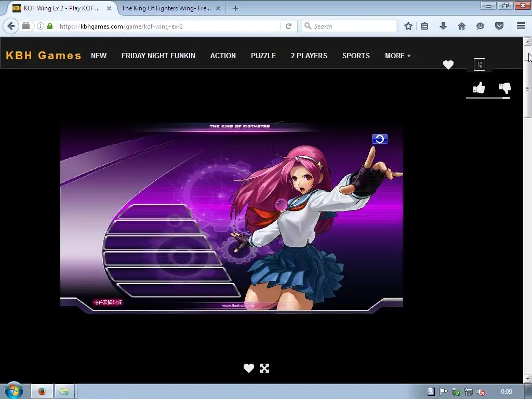
Task: Give the game a thumbs up
Action: point(479,88)
